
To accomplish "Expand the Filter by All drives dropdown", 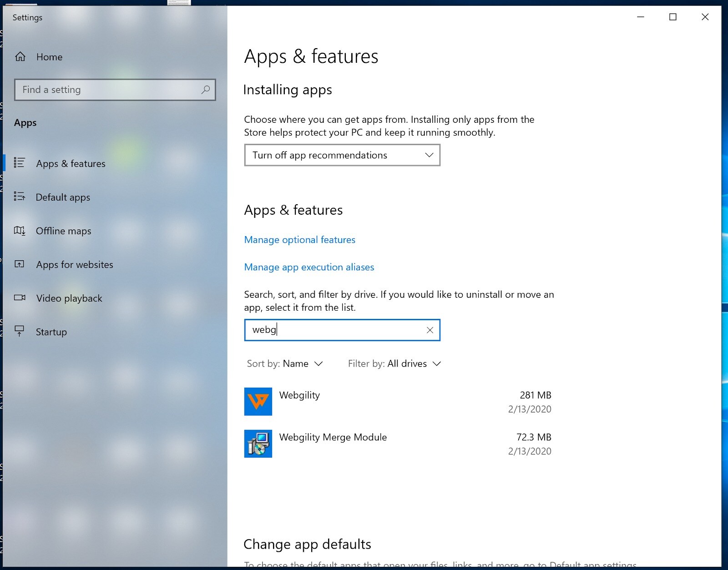I will click(x=394, y=363).
